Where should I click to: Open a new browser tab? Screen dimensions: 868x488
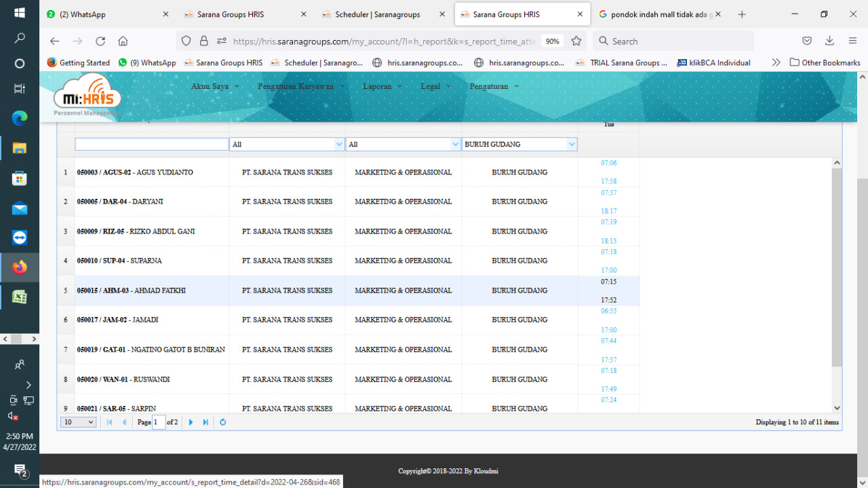[742, 14]
